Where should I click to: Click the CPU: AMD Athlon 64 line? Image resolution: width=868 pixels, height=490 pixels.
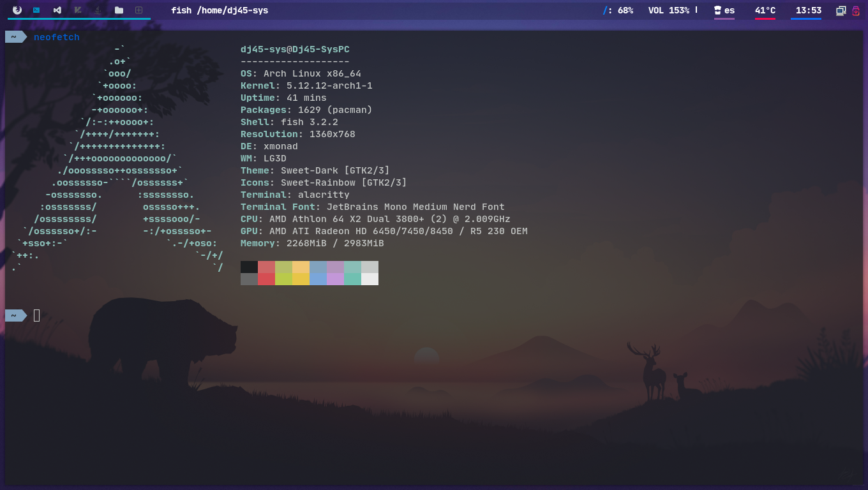click(375, 219)
